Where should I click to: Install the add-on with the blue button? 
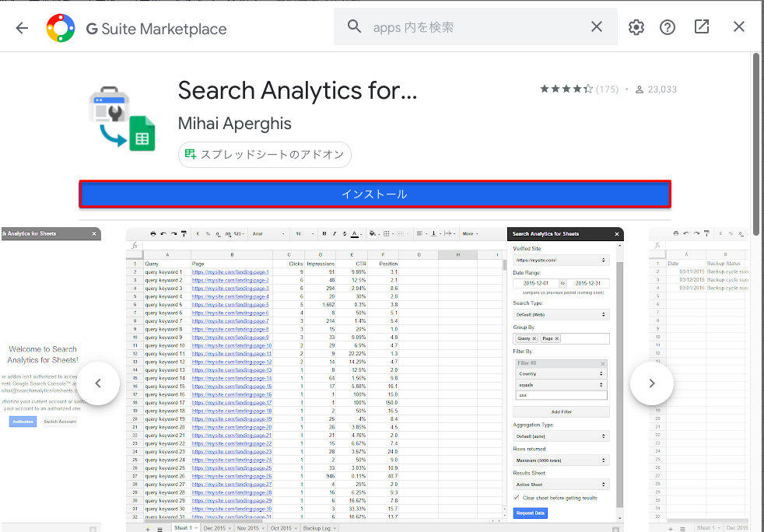click(375, 194)
